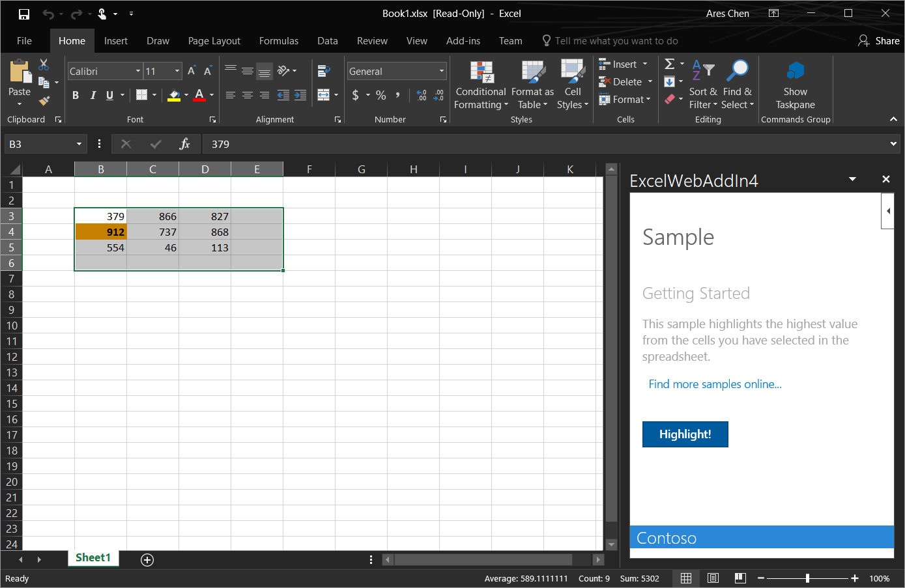Image resolution: width=905 pixels, height=588 pixels.
Task: Open the Find more samples online link
Action: 715,384
